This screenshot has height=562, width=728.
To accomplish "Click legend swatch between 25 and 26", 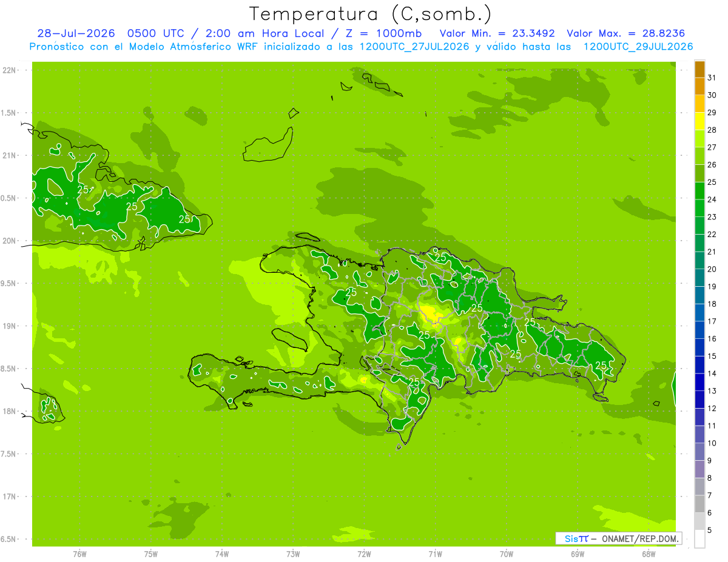I will 699,173.
